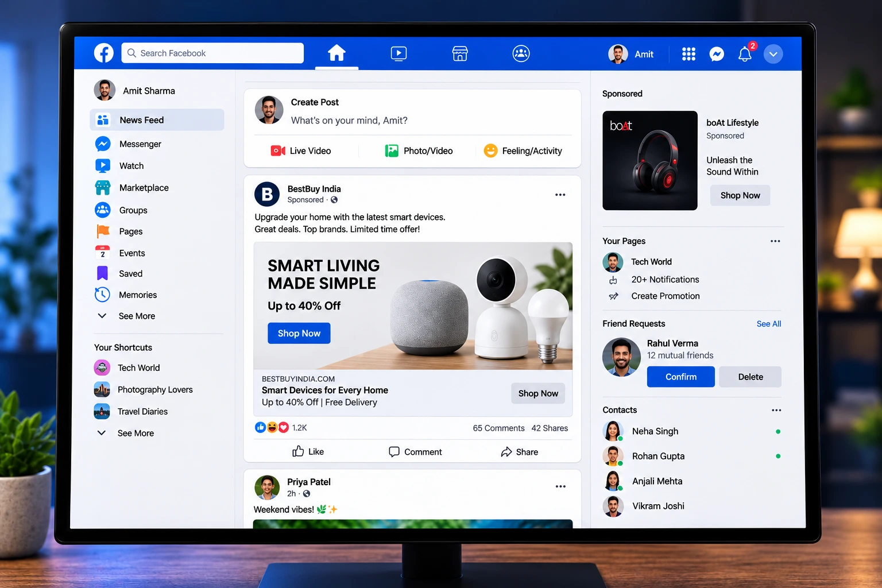Open Photography Lovers shortcut

(143, 389)
